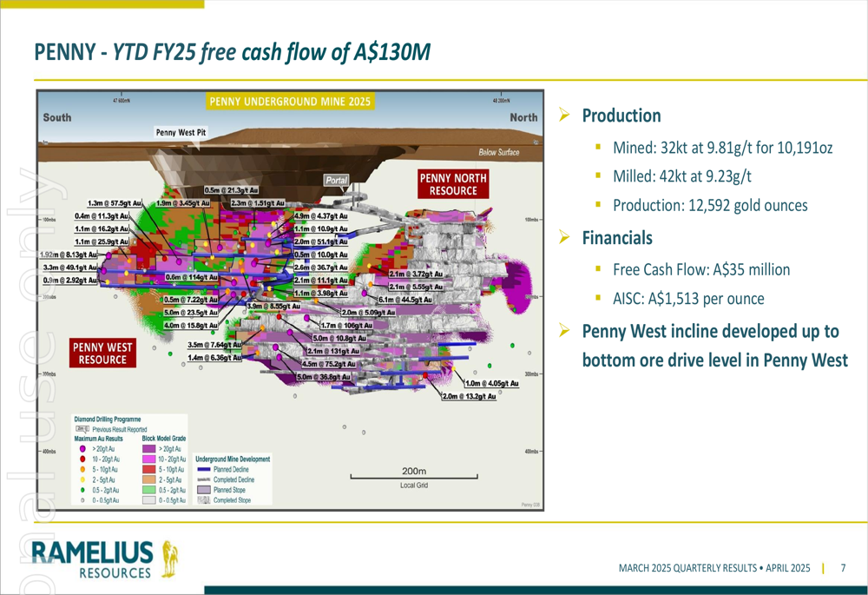868x595 pixels.
Task: Click drill label '2.3m @ 1.51g/t Au'
Action: coord(258,203)
